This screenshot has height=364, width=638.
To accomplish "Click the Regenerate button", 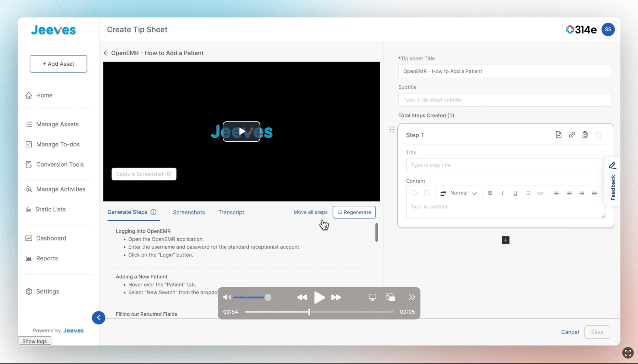I will coord(354,212).
